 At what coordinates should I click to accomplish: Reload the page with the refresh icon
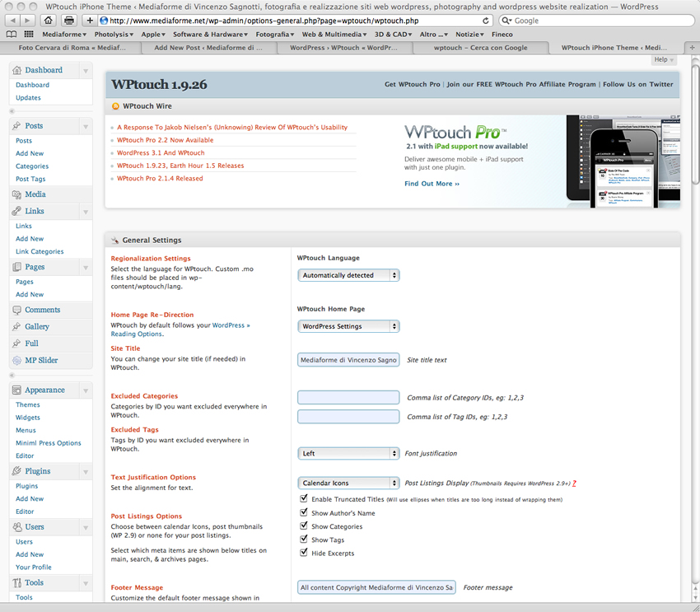(x=485, y=21)
